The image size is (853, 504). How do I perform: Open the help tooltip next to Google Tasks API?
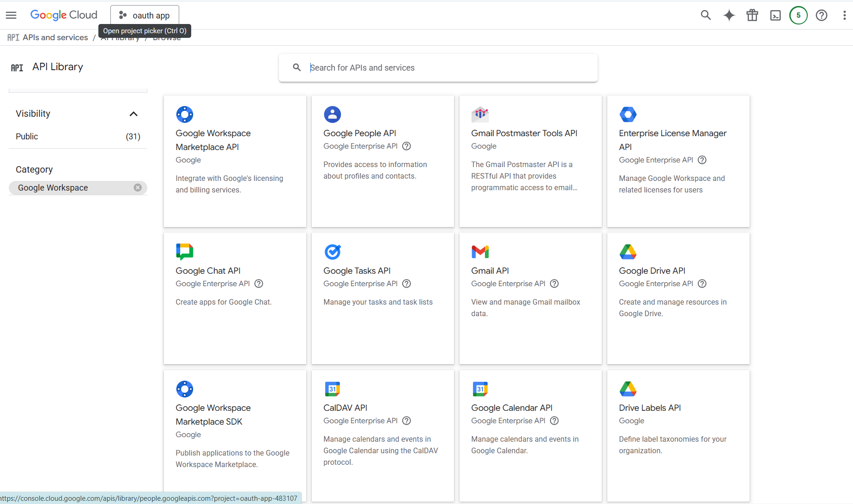pyautogui.click(x=406, y=283)
